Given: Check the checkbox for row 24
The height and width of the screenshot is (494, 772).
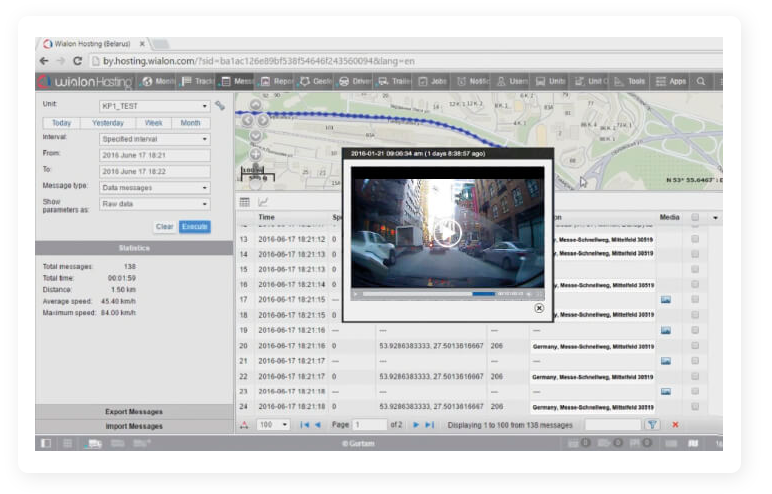Looking at the screenshot, I should (695, 407).
